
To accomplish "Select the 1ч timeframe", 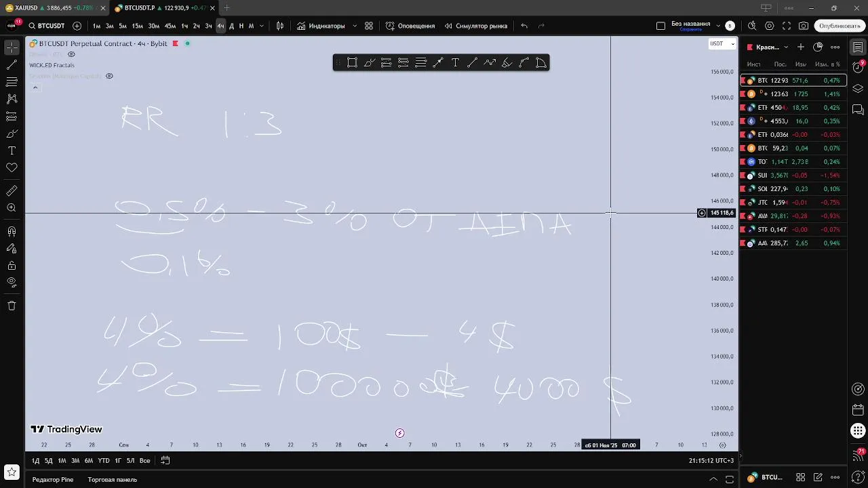I will pos(184,26).
